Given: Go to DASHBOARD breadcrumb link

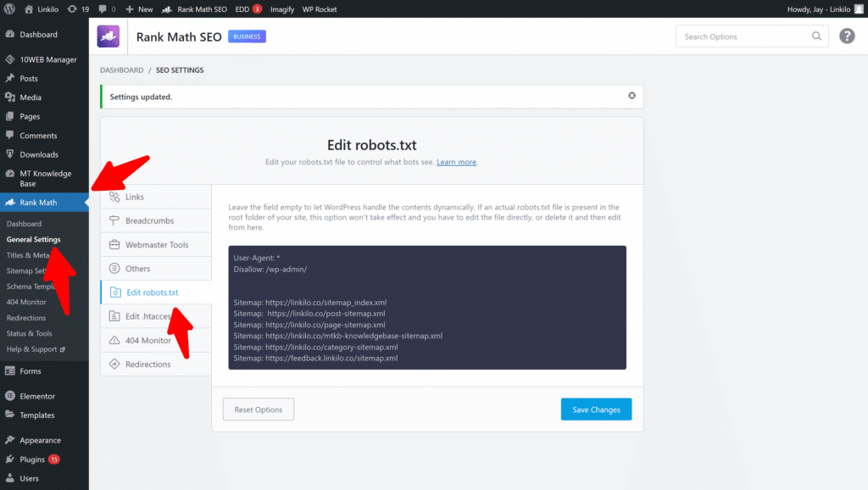Looking at the screenshot, I should [122, 70].
